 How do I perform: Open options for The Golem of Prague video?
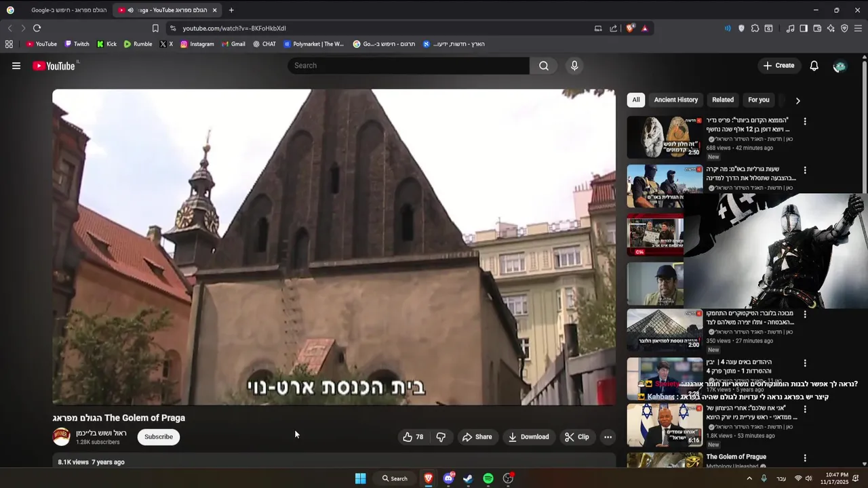coord(805,458)
